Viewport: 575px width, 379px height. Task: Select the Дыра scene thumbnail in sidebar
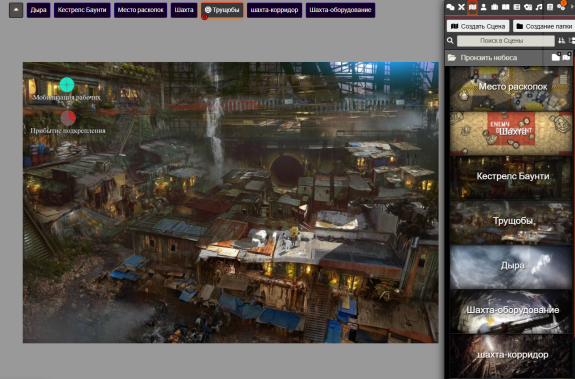pyautogui.click(x=511, y=267)
